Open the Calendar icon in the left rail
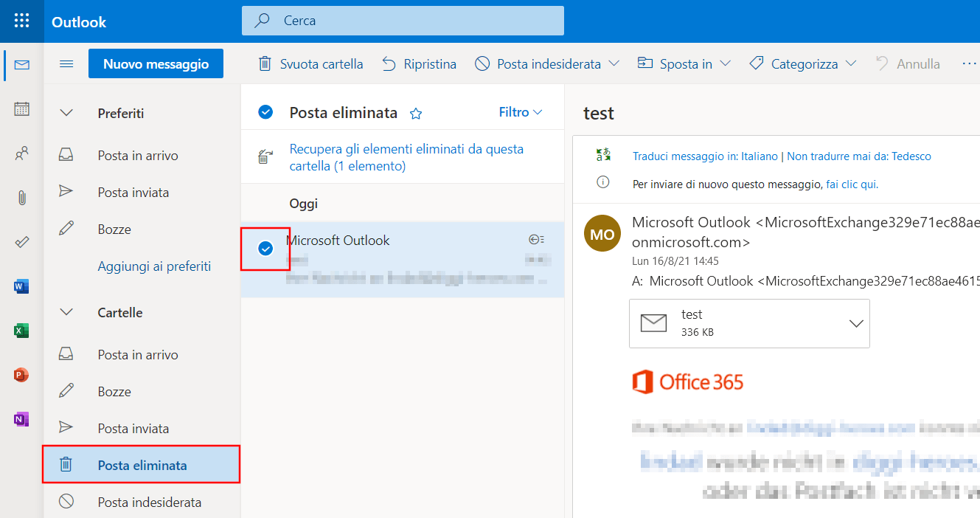Viewport: 980px width, 518px height. click(x=21, y=109)
